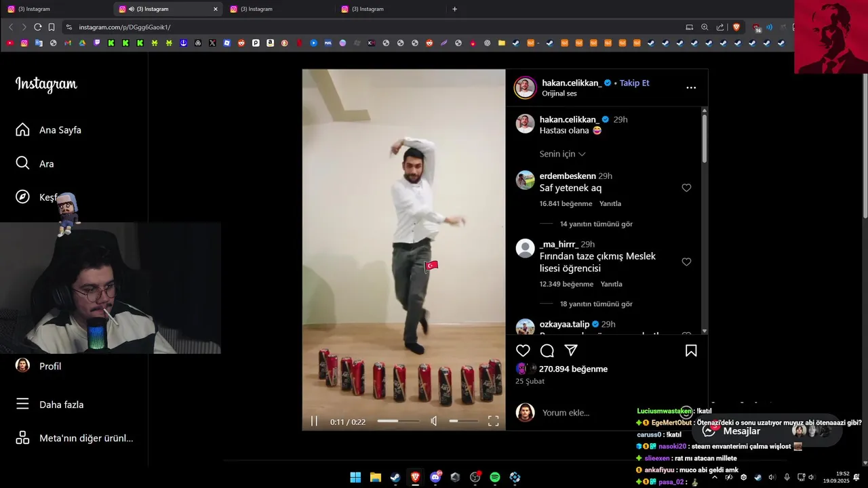Bookmark this page in address bar
868x488 pixels.
coord(52,27)
